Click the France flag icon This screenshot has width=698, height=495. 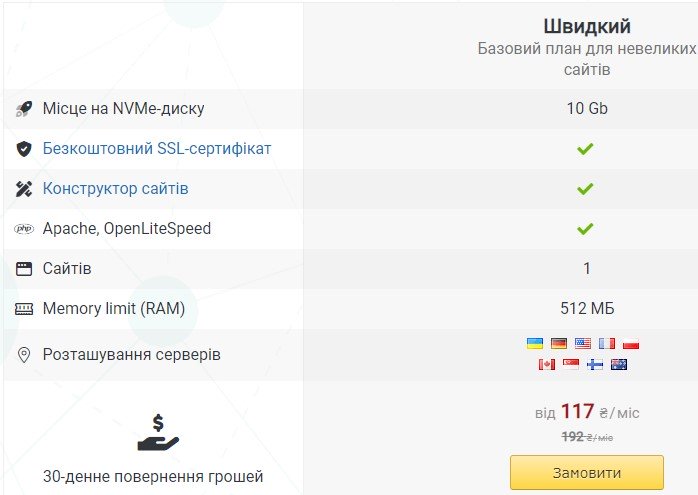(607, 343)
